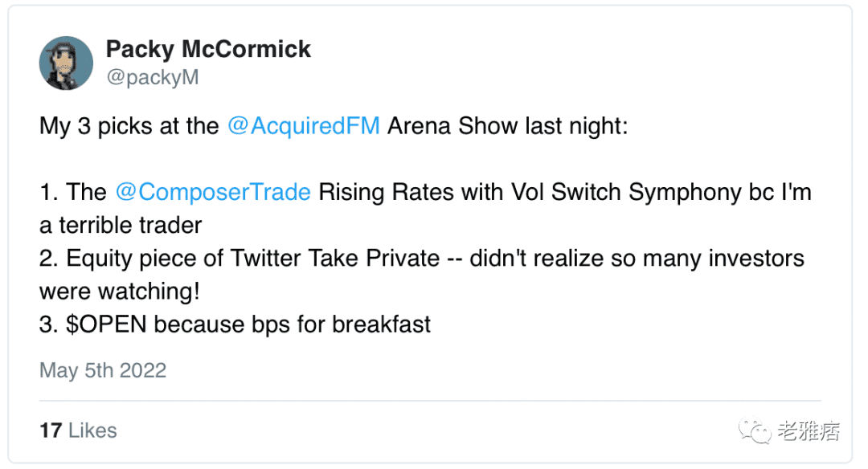868x469 pixels.
Task: Click the 'My 3 picks at the' text
Action: click(x=129, y=127)
